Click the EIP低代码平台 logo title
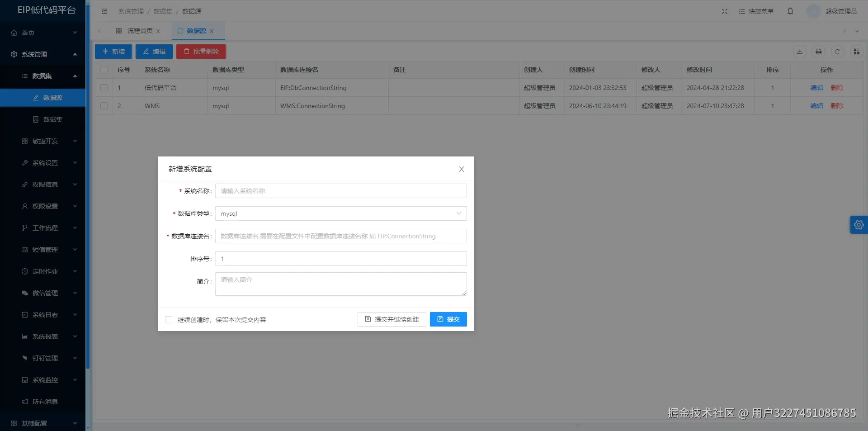Image resolution: width=868 pixels, height=431 pixels. (47, 10)
